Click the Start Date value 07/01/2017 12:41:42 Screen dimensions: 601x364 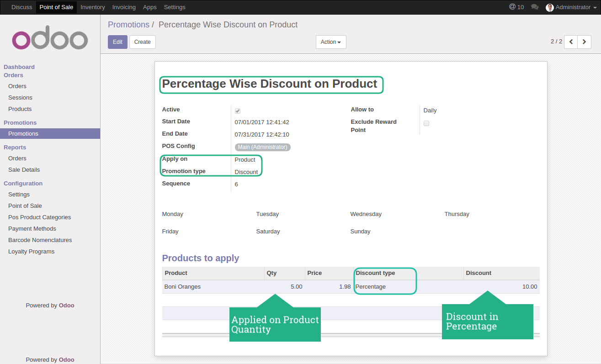pos(262,122)
